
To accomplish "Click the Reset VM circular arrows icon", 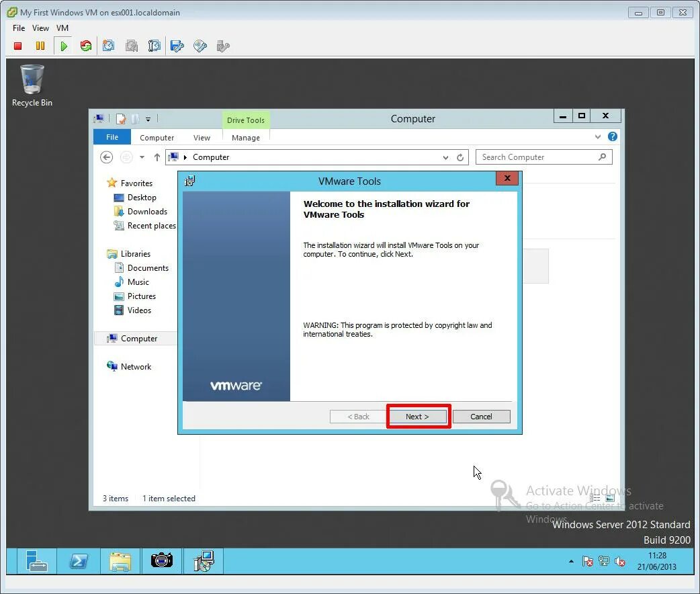I will [x=86, y=46].
